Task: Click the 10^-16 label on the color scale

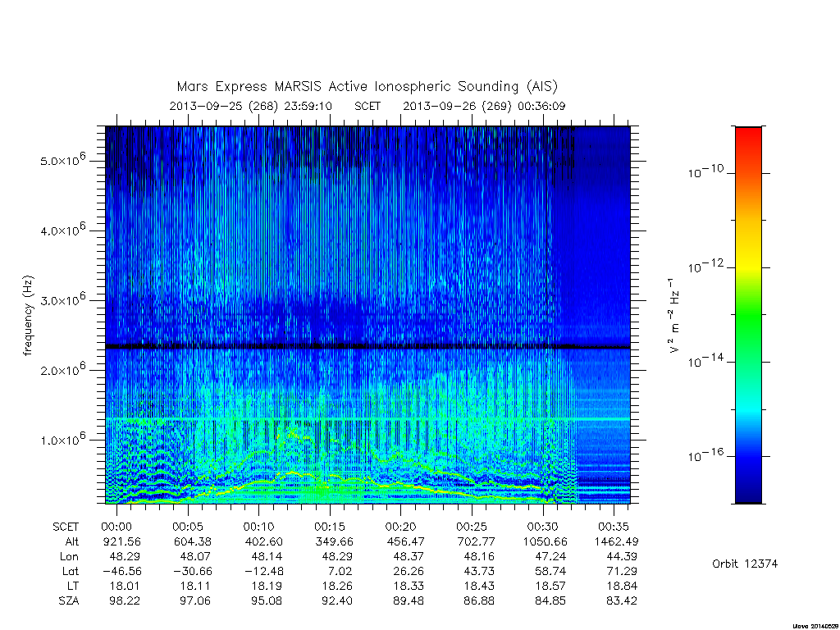Action: pos(706,454)
